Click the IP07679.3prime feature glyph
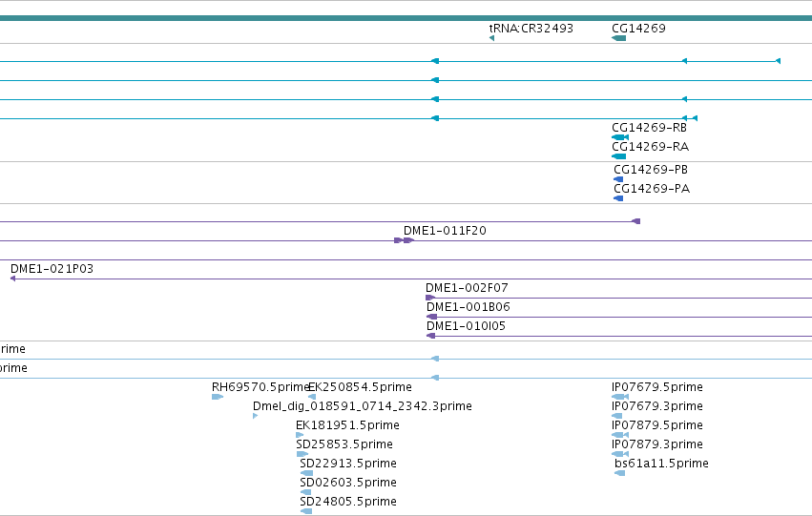This screenshot has width=812, height=516. [616, 417]
